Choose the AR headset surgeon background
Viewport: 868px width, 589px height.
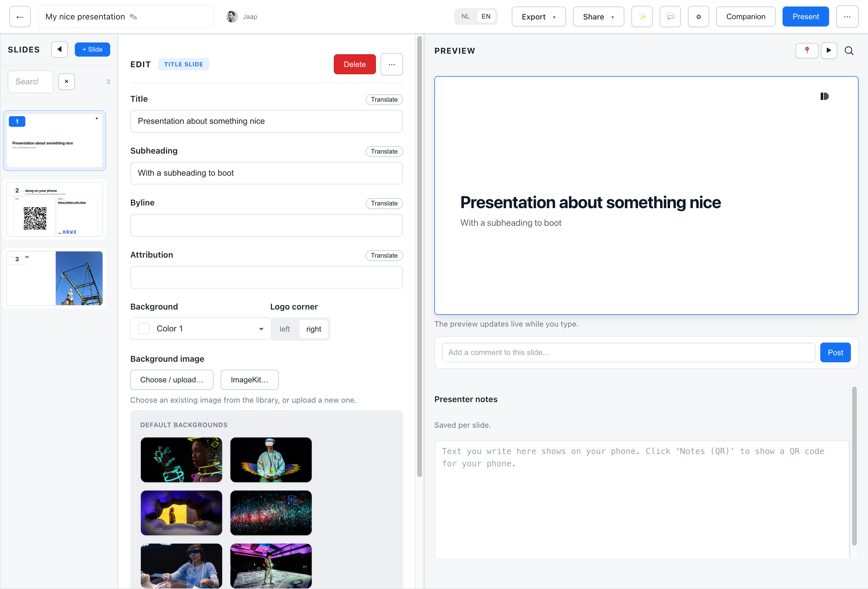tap(181, 566)
